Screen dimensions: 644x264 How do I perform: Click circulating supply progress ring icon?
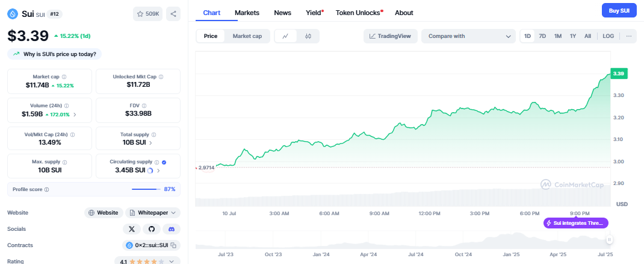(x=150, y=170)
